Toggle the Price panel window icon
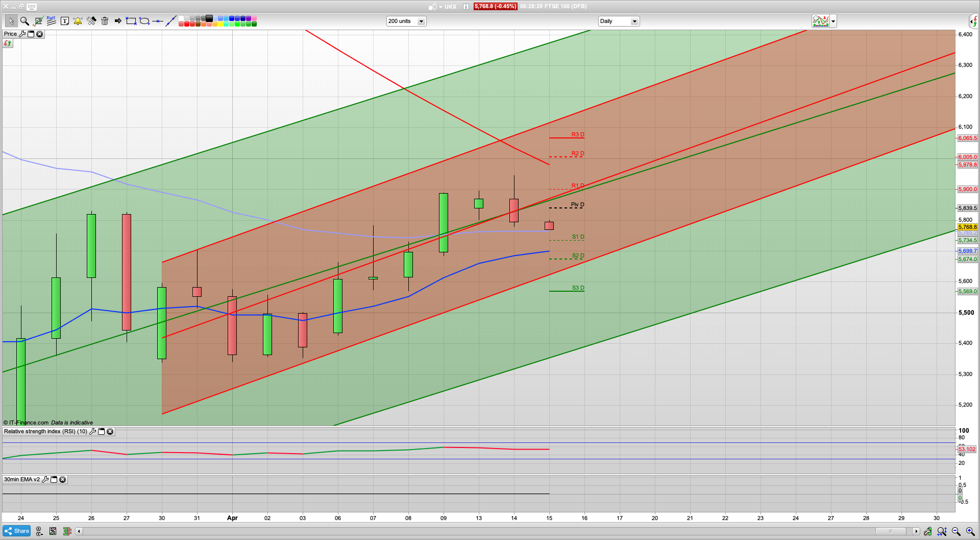Screen dimensions: 980x540 tap(31, 34)
